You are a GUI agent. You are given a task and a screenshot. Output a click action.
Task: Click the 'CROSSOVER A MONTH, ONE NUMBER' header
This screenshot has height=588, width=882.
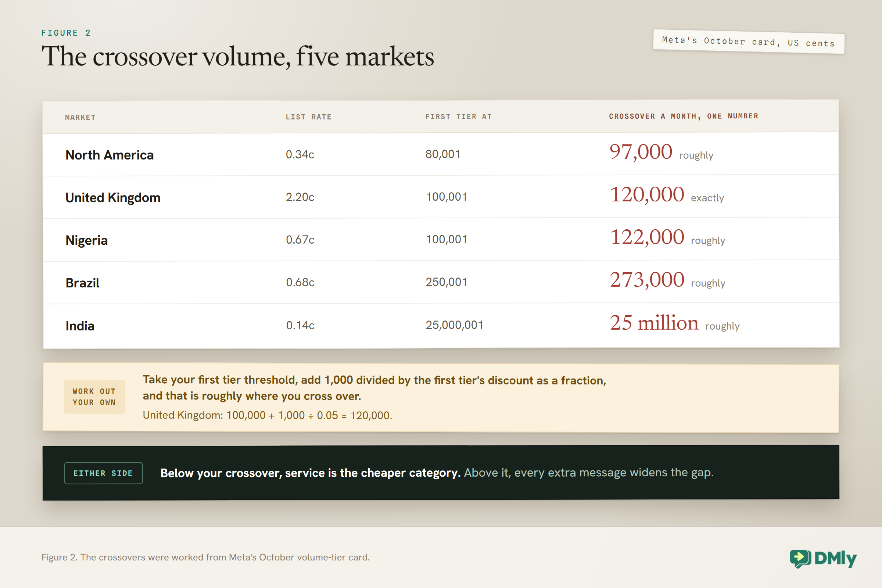[683, 116]
